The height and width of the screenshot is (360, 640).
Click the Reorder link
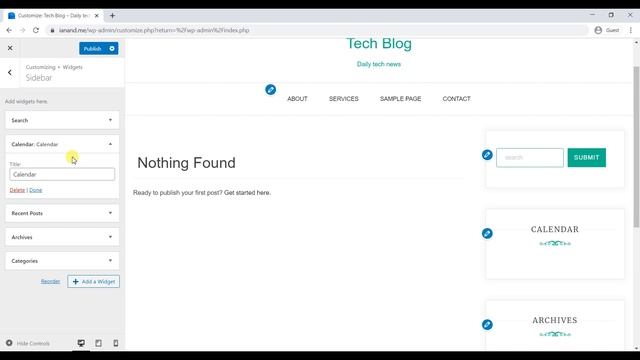(50, 282)
